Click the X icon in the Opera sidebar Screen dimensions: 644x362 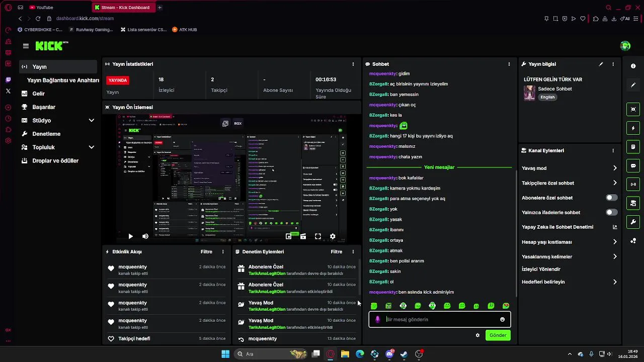pyautogui.click(x=8, y=91)
